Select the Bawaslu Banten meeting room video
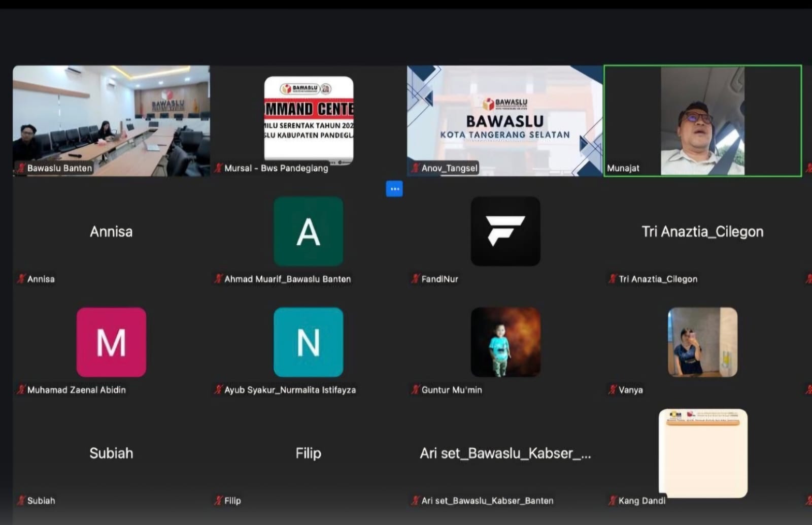Viewport: 812px width, 525px height. (111, 121)
